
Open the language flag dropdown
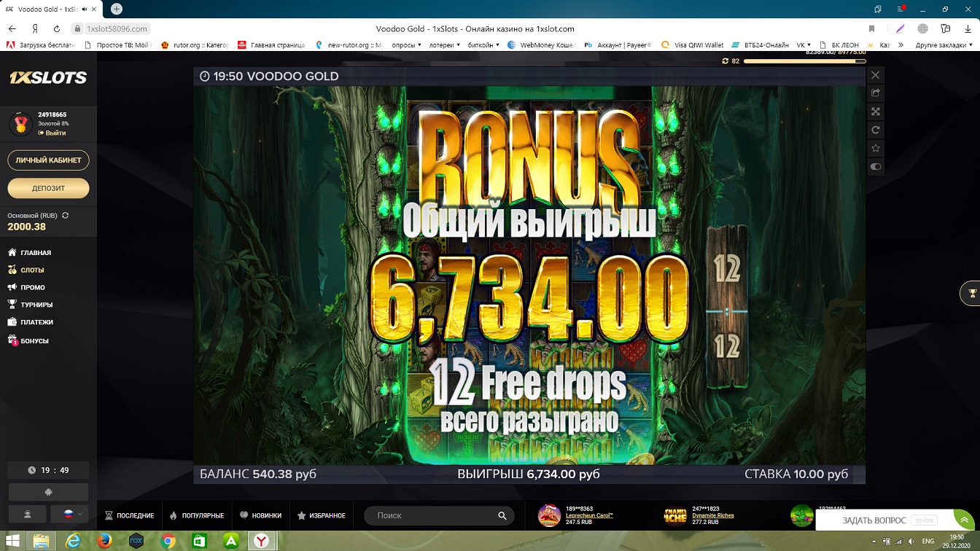click(71, 515)
